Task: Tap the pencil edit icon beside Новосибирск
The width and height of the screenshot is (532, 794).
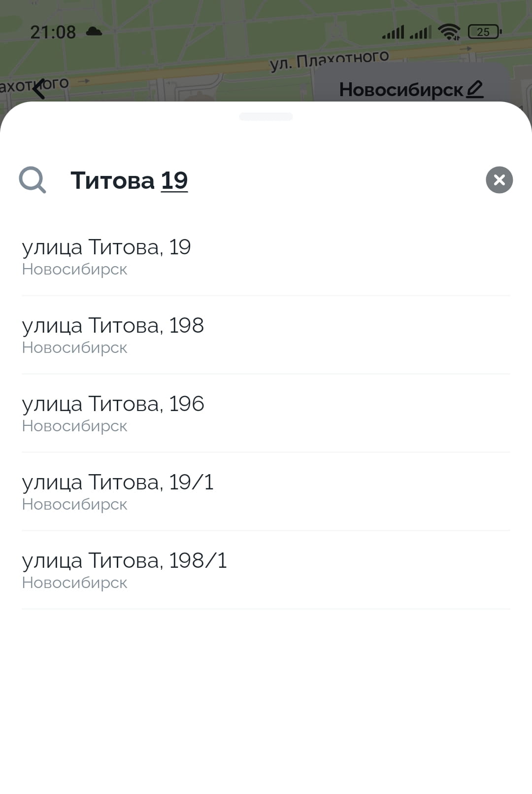Action: coord(475,89)
